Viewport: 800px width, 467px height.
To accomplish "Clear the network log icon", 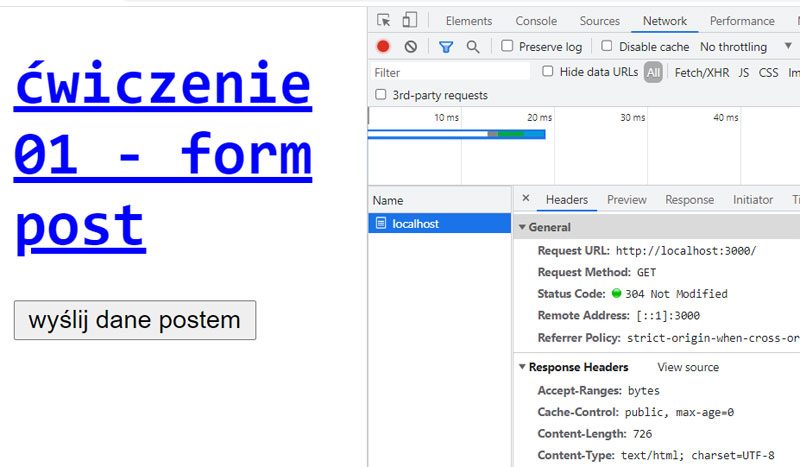I will click(410, 47).
